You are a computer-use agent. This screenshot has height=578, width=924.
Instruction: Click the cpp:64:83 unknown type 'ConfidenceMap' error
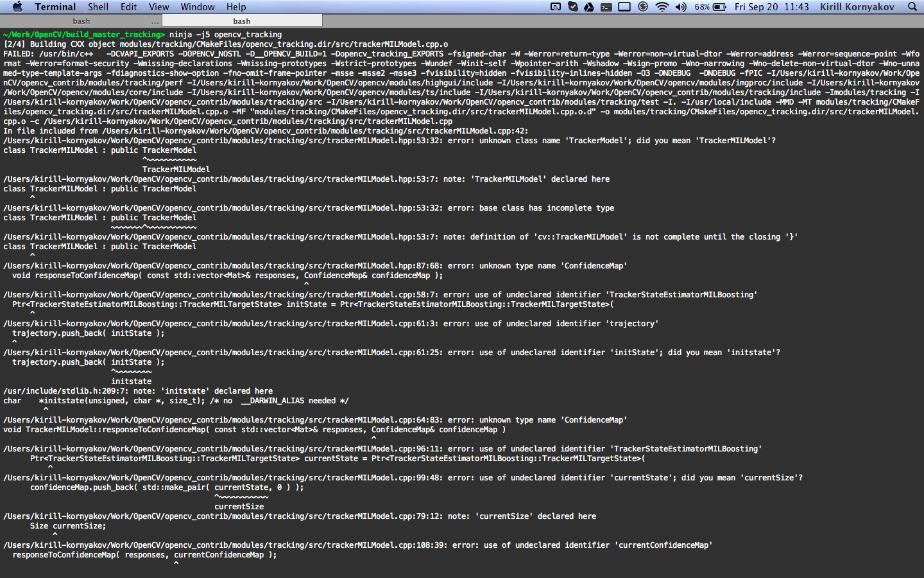315,420
